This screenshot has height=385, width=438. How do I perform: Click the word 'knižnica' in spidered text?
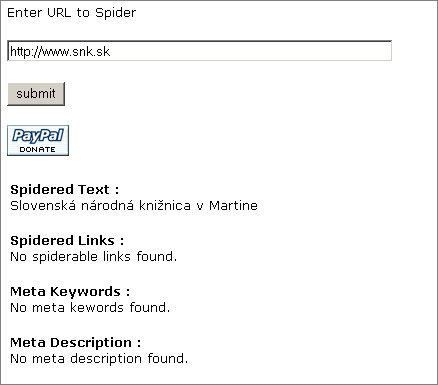click(x=165, y=205)
